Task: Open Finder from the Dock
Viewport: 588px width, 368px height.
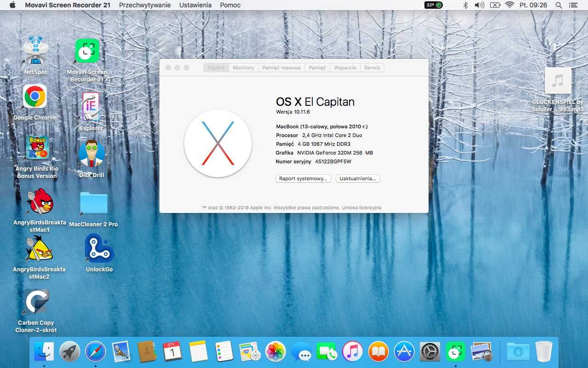Action: tap(44, 352)
